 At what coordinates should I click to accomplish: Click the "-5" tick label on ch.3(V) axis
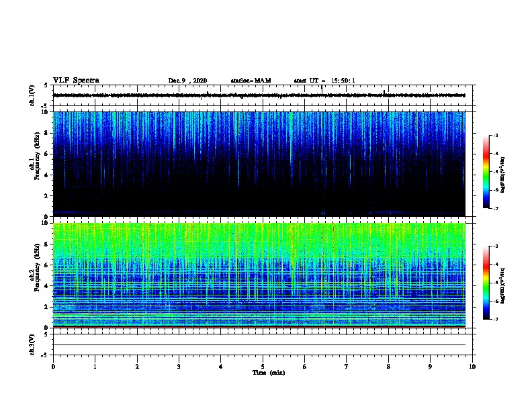pos(45,355)
